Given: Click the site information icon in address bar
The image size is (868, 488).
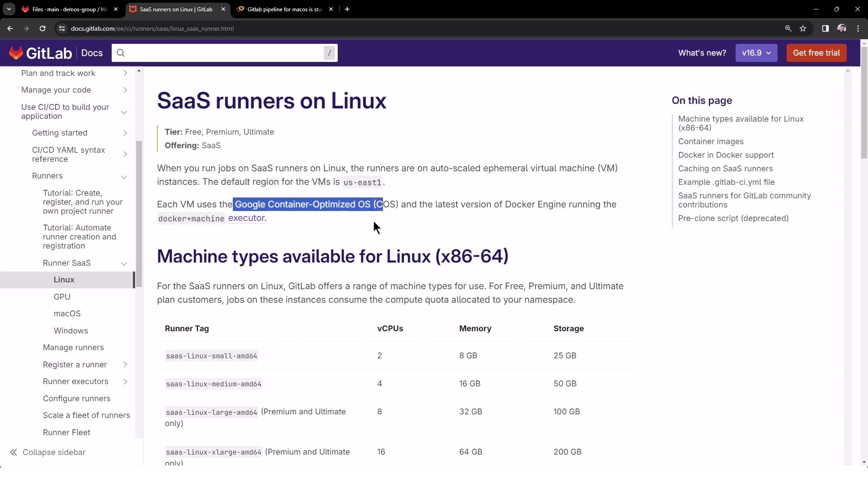Looking at the screenshot, I should pyautogui.click(x=62, y=28).
